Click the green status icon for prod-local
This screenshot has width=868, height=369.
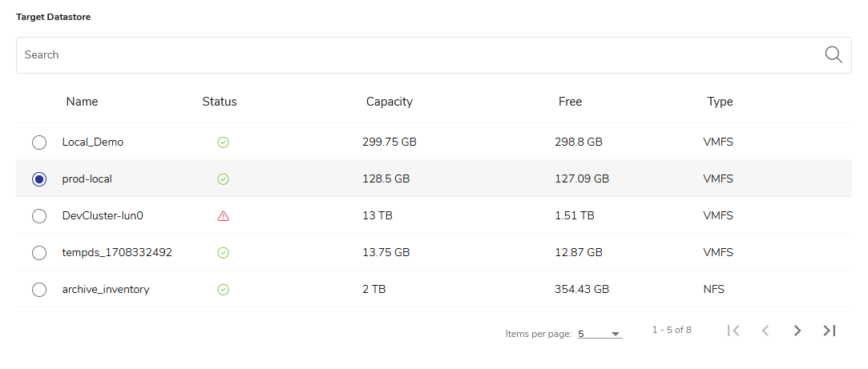[x=224, y=179]
